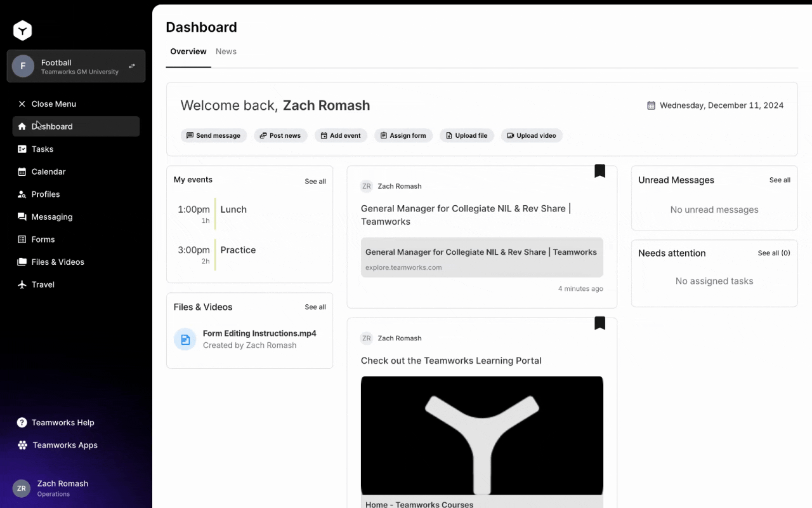Open Files & Videos in the sidebar
The width and height of the screenshot is (812, 508).
coord(57,262)
